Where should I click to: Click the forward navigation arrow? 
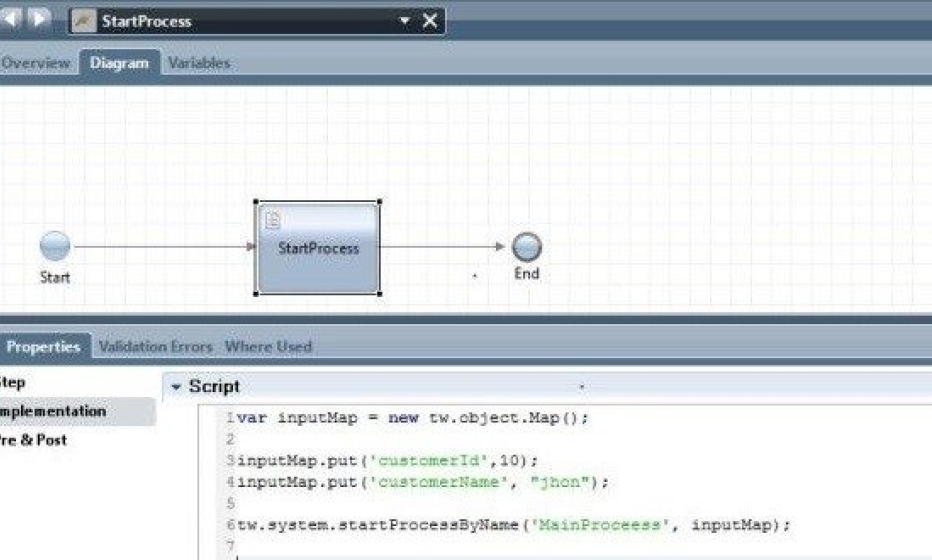click(x=40, y=19)
